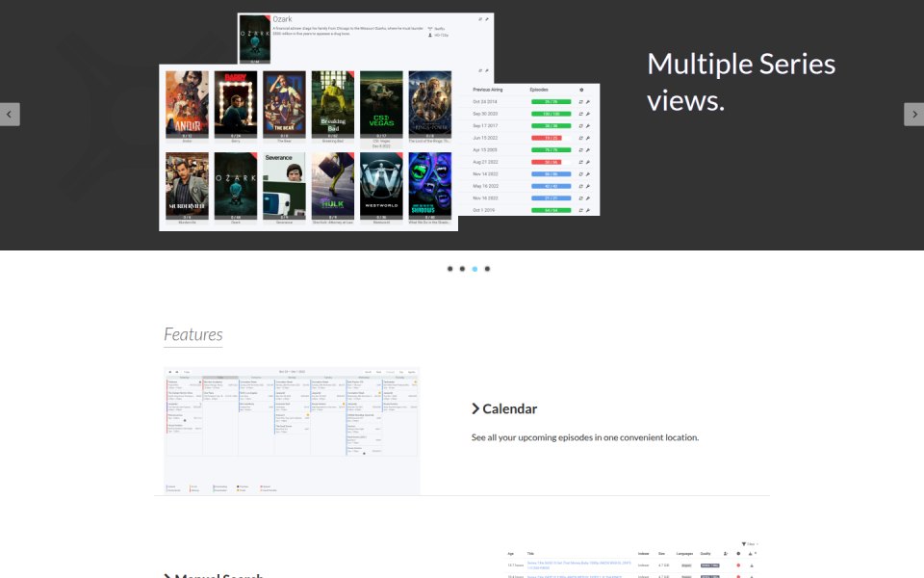The width and height of the screenshot is (924, 578).
Task: Select the active blue carousel dot
Action: coord(475,269)
